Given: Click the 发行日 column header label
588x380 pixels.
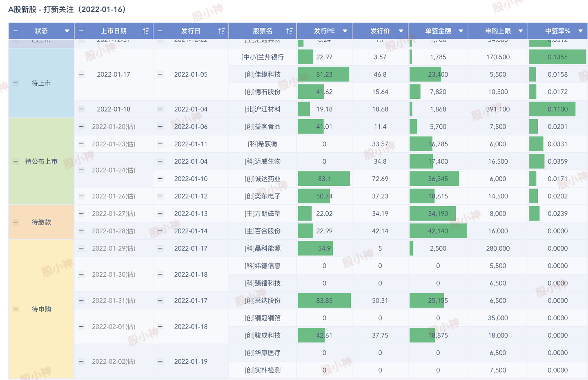Looking at the screenshot, I should pyautogui.click(x=191, y=31).
